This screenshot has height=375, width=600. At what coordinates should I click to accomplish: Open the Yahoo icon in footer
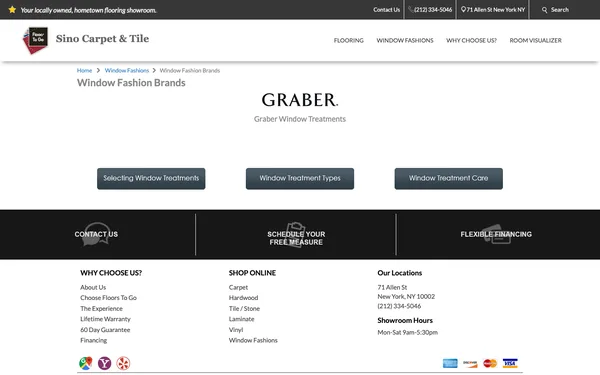pos(104,363)
